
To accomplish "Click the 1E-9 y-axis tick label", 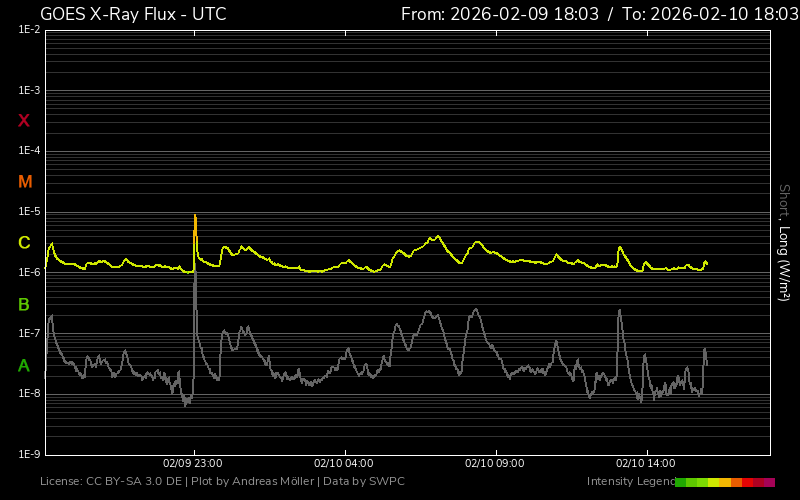I will coord(29,455).
